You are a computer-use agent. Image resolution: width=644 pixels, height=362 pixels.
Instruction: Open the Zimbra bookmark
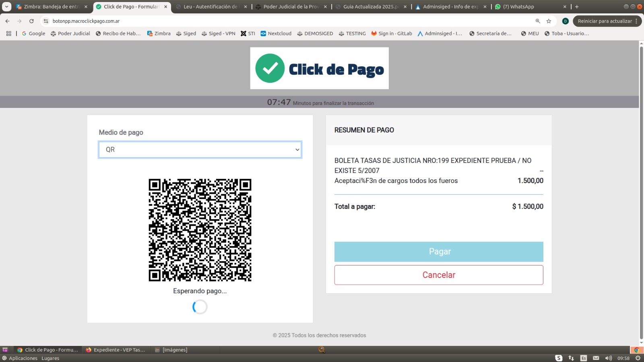159,33
